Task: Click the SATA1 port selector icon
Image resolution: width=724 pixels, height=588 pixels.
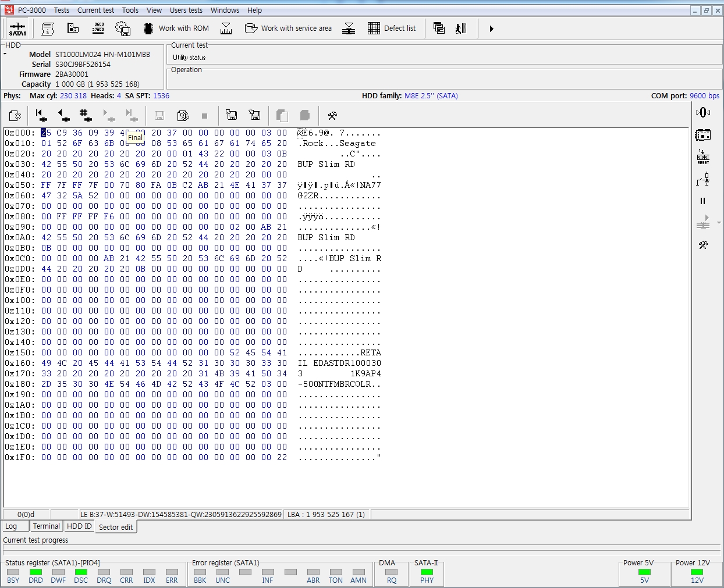Action: click(17, 28)
